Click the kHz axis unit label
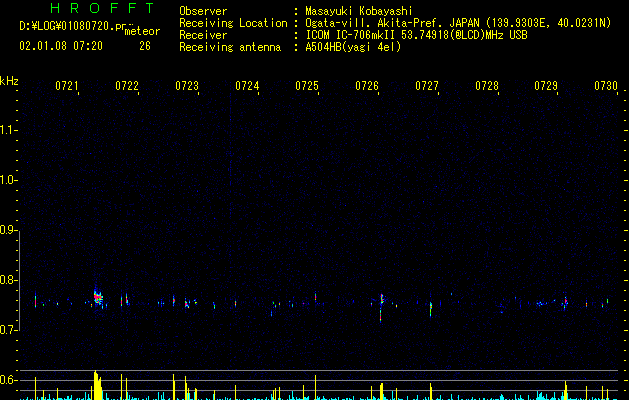 9,81
